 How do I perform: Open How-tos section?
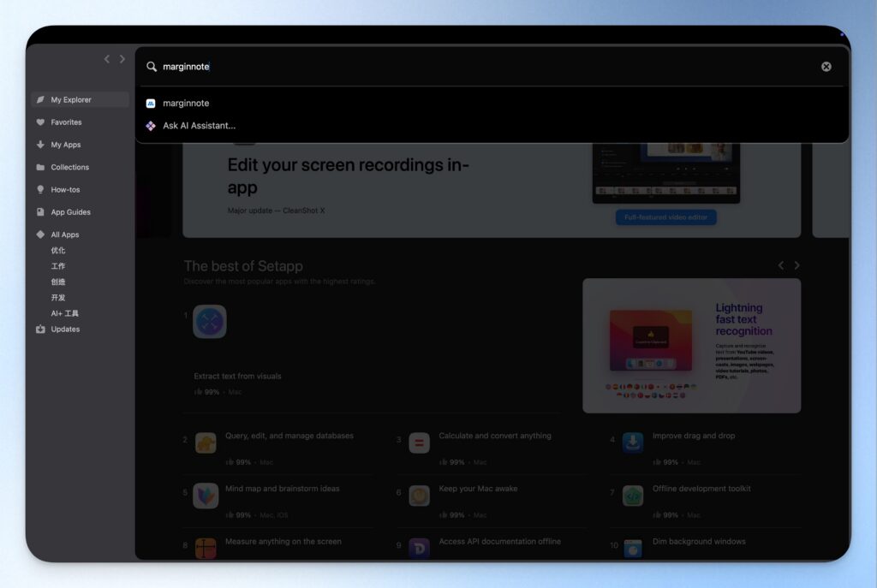tap(80, 189)
